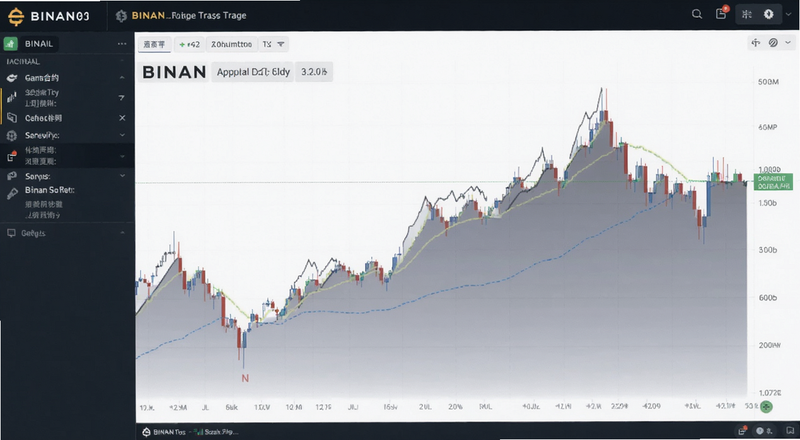Click the green price label on price axis
Screen dimensions: 800x440
773,182
